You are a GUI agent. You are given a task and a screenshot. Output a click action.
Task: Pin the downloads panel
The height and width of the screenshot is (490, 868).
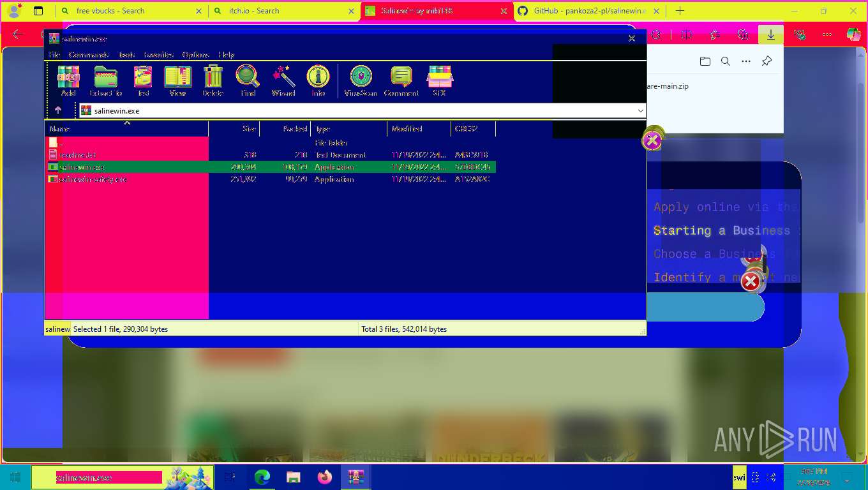point(767,61)
